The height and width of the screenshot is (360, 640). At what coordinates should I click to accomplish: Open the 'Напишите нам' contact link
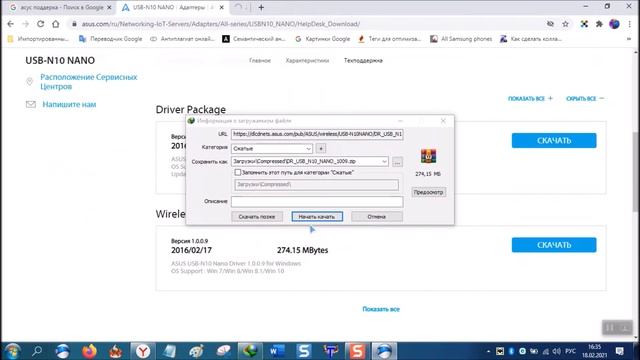tap(69, 104)
